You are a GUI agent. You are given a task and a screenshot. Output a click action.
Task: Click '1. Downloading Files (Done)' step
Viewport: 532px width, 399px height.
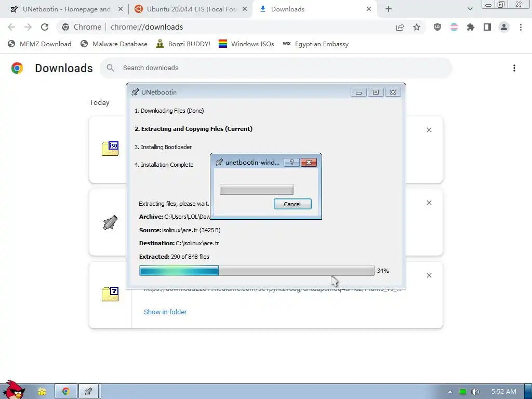pyautogui.click(x=169, y=111)
